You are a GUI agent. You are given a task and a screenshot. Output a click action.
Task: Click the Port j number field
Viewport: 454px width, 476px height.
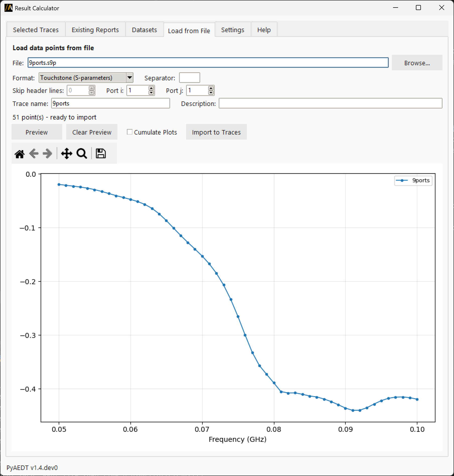(197, 90)
